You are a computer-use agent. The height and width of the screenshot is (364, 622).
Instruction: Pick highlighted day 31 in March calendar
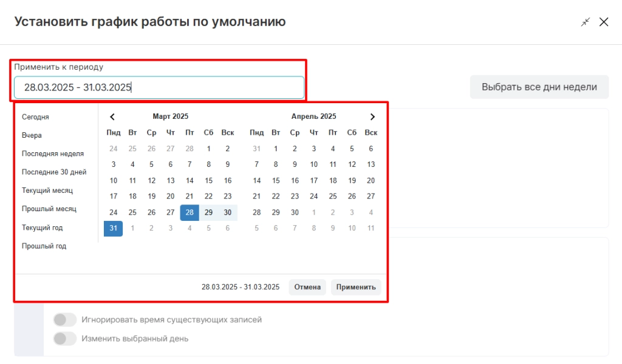(114, 228)
